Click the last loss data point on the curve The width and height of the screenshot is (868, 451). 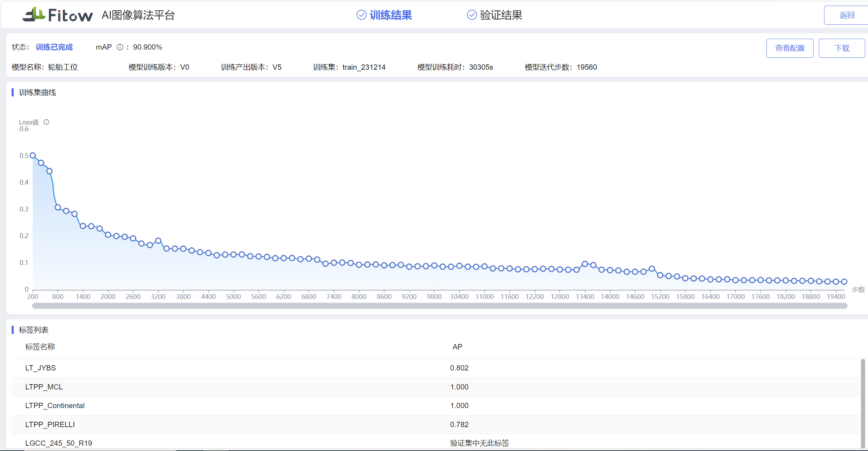coord(844,281)
